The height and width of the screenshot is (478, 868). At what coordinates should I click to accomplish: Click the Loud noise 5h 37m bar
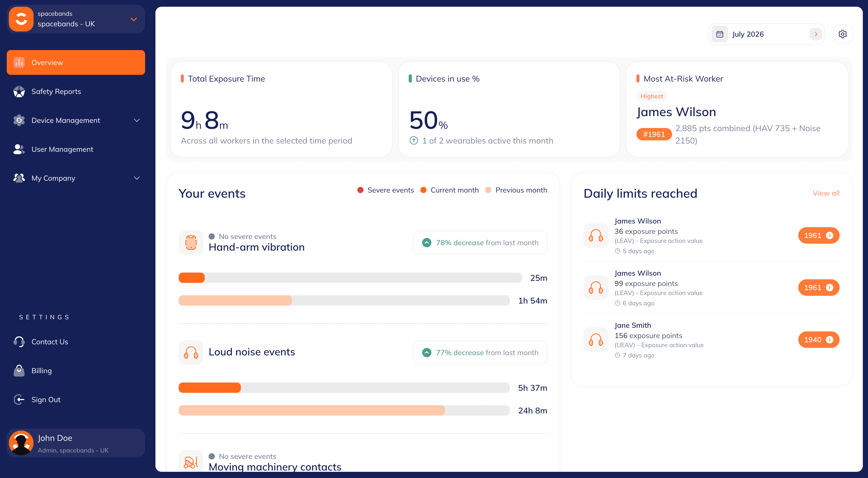[210, 388]
